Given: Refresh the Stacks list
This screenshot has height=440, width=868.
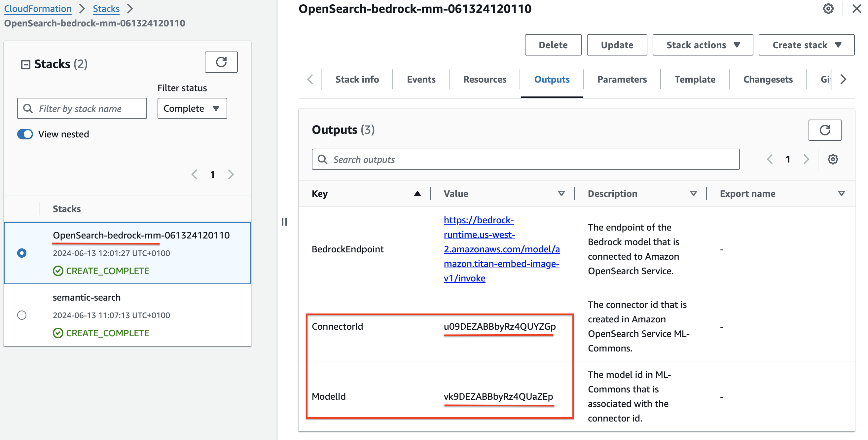Looking at the screenshot, I should tap(221, 62).
